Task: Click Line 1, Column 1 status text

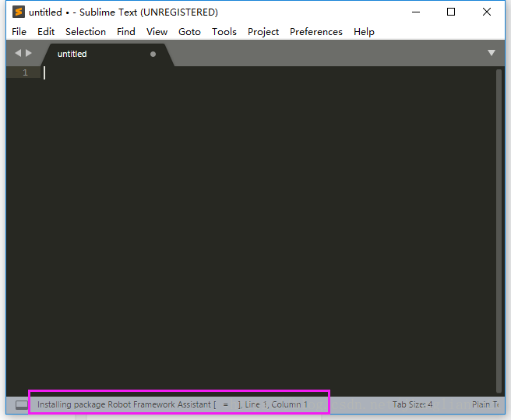Action: click(277, 404)
